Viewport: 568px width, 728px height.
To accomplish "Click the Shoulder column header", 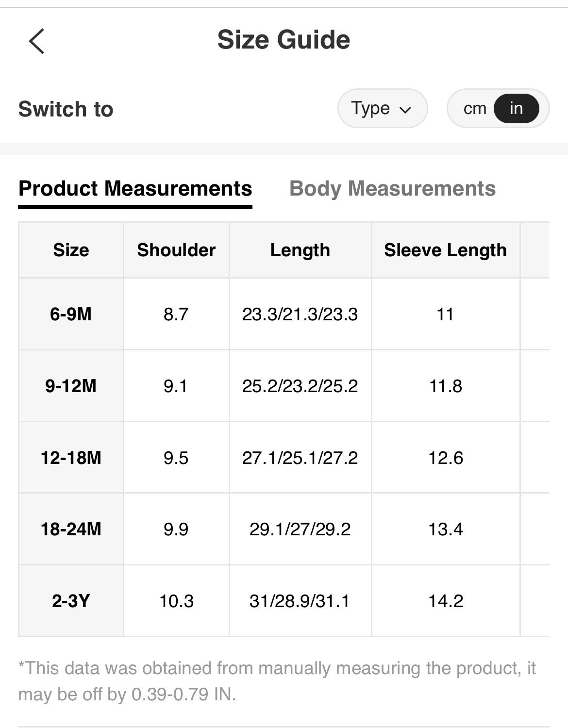I will (x=176, y=250).
